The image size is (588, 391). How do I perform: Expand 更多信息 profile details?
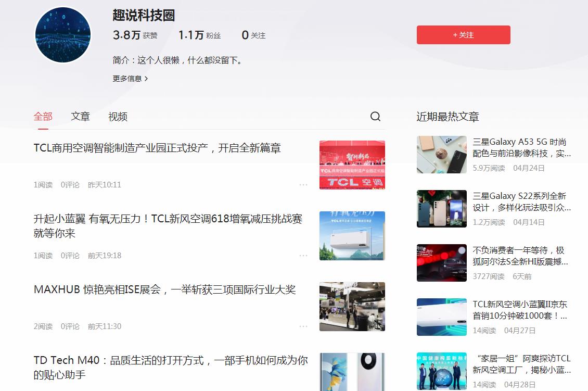click(x=130, y=79)
